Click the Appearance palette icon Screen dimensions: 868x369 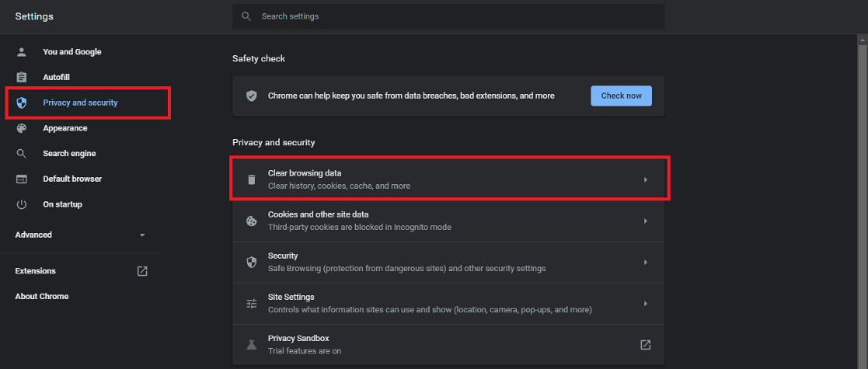tap(22, 128)
